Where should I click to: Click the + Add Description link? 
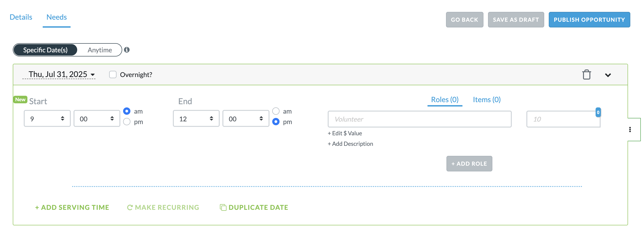pyautogui.click(x=350, y=144)
